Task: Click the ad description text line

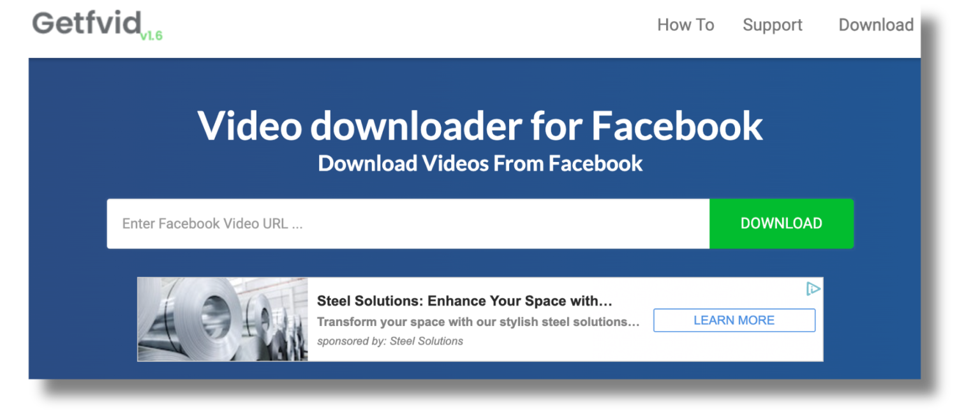Action: point(479,321)
